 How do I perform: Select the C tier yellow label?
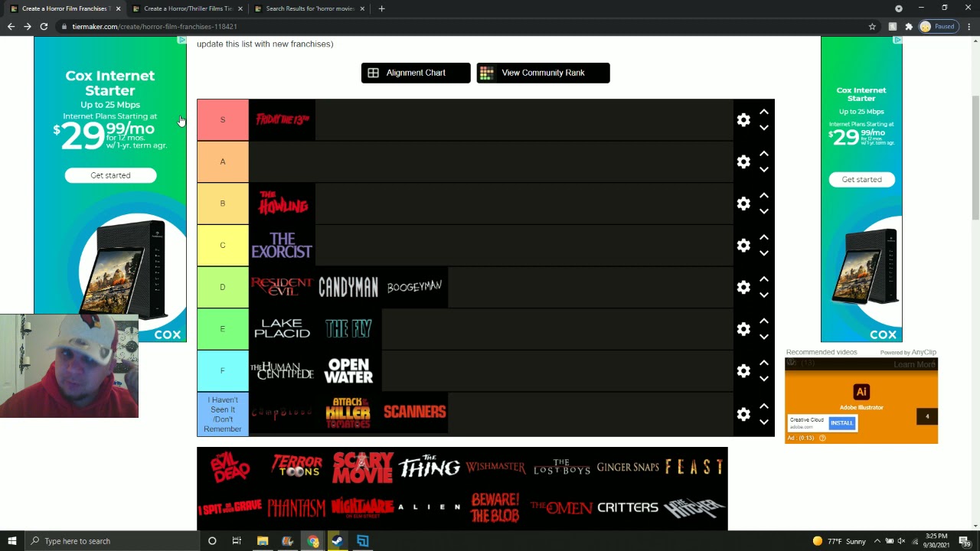click(223, 245)
